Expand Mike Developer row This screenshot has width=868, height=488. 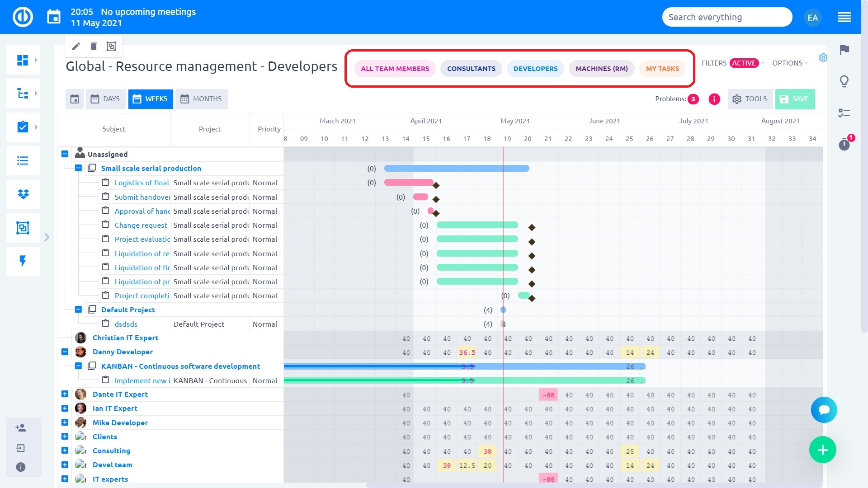point(65,422)
